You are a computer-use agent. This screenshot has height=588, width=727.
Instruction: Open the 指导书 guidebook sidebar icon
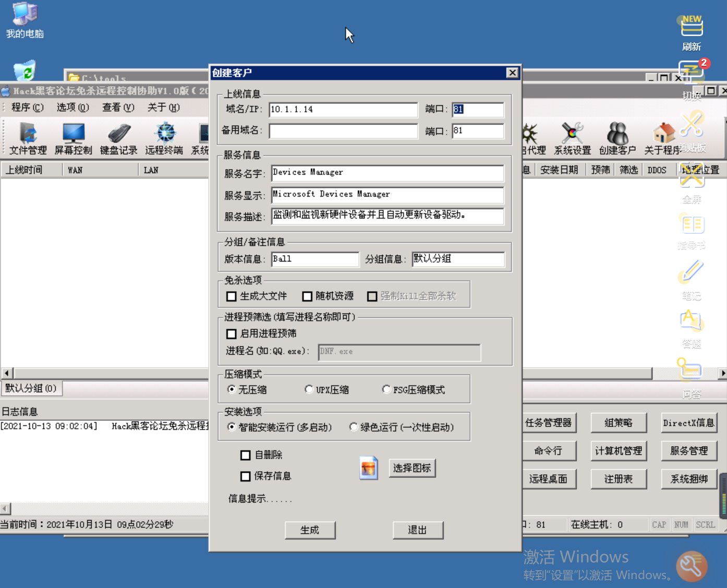(692, 231)
